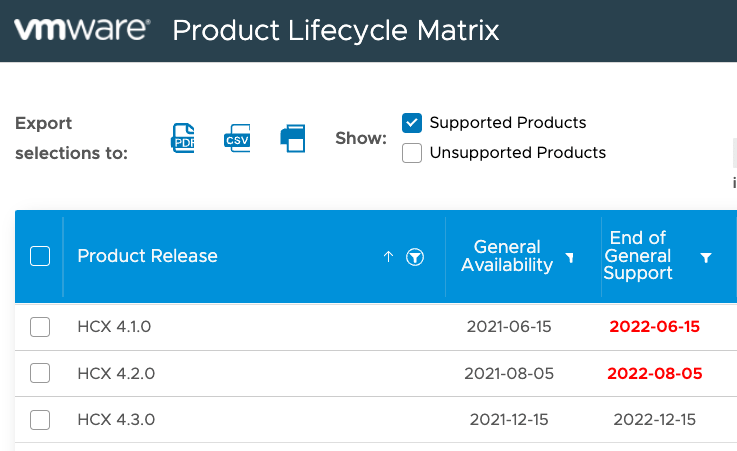Select the HCX 4.1.0 row checkbox
737x451 pixels.
pyautogui.click(x=40, y=327)
